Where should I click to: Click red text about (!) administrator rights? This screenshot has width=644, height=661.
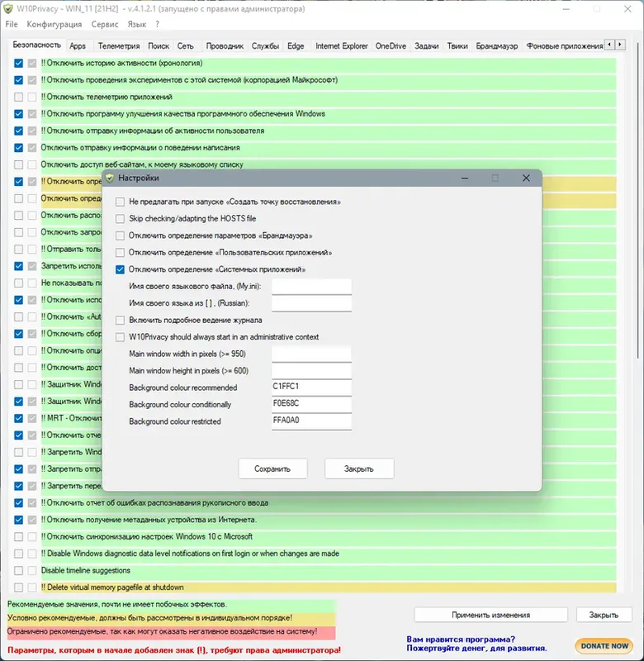tap(174, 650)
